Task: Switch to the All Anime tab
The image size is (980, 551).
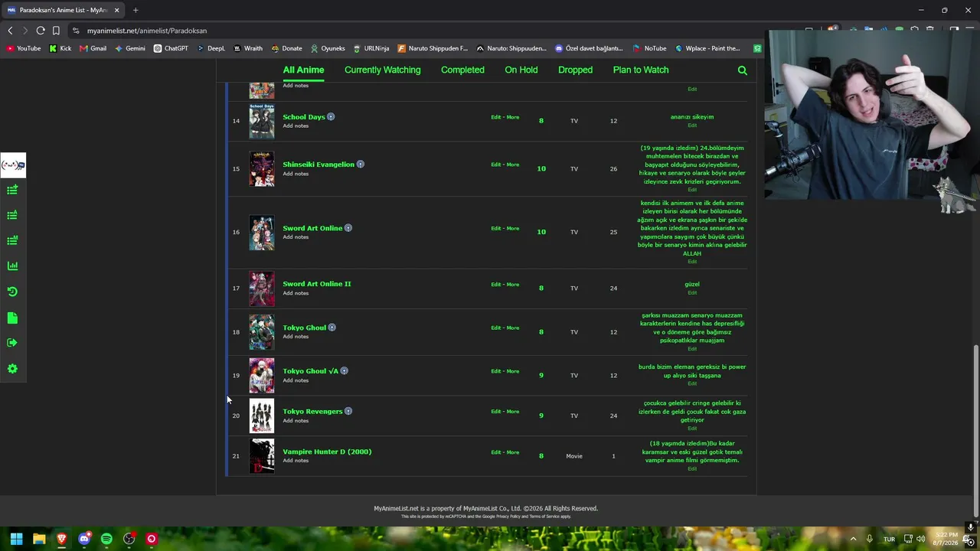Action: coord(303,70)
